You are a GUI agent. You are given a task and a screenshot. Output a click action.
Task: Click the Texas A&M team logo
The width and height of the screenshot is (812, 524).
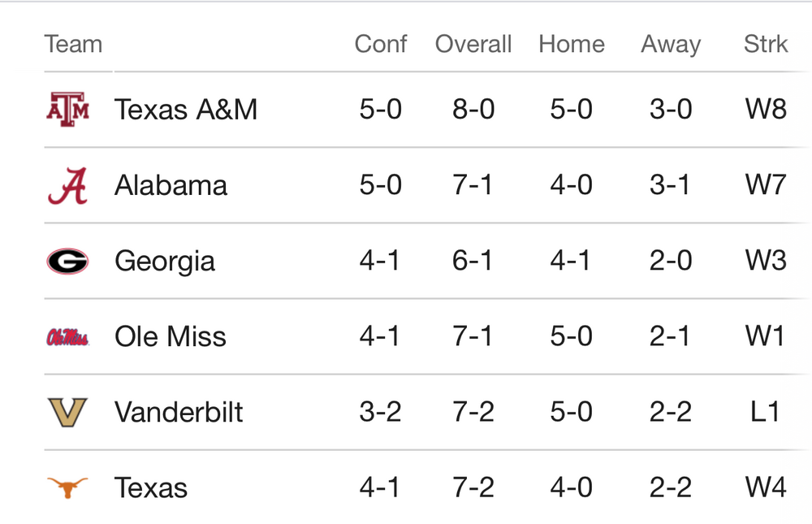[67, 109]
